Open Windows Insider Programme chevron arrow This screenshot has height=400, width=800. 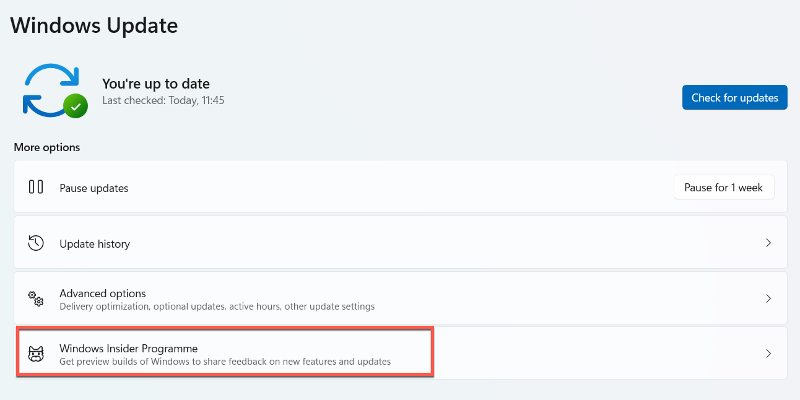(768, 354)
